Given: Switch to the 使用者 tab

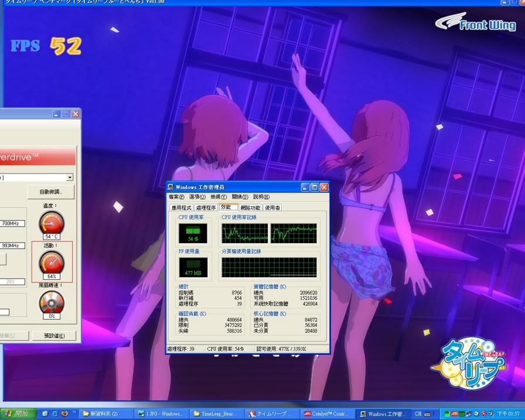Looking at the screenshot, I should (272, 208).
